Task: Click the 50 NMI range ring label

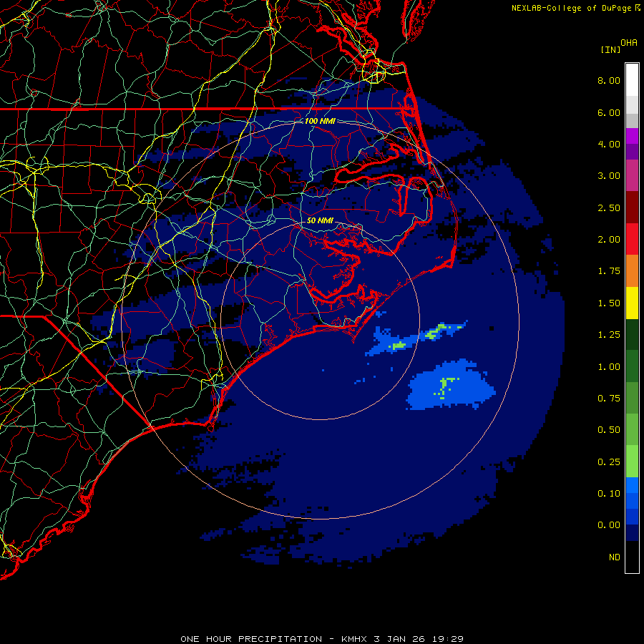Action: click(x=320, y=220)
